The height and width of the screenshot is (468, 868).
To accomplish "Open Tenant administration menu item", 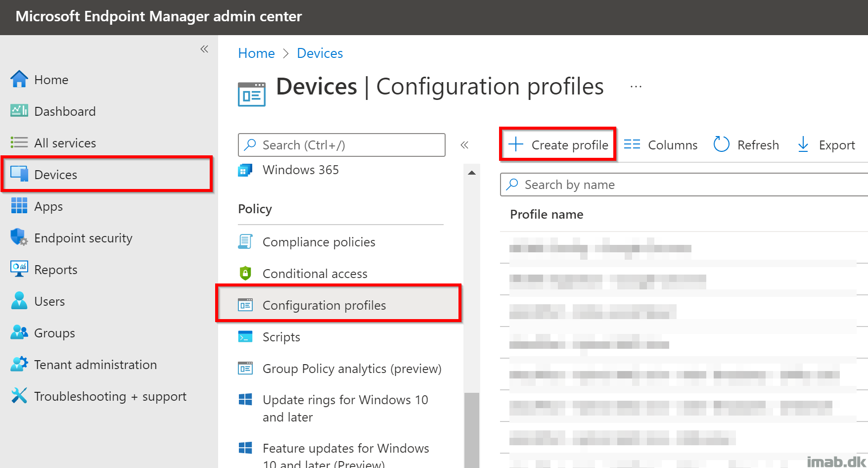I will tap(95, 365).
